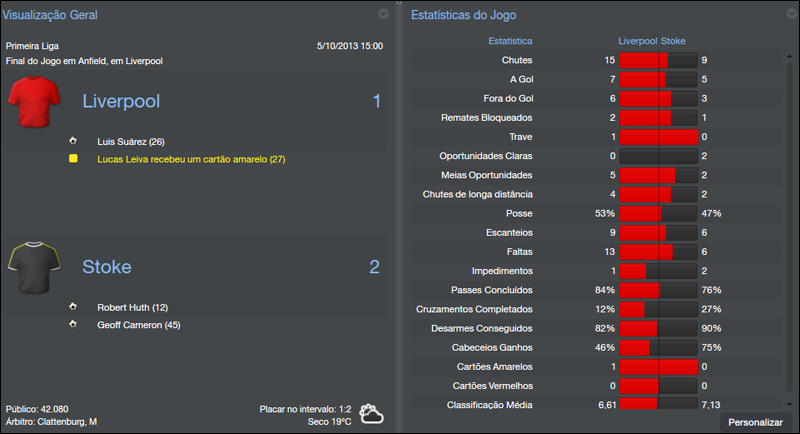Screen dimensions: 800x434
Task: Select player Luis Suárez (26)
Action: point(131,142)
